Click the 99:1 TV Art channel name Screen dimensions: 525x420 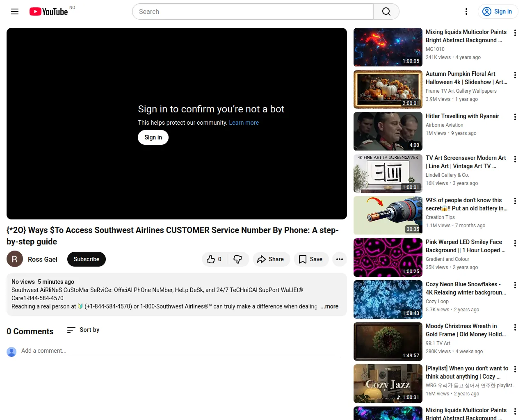(438, 343)
